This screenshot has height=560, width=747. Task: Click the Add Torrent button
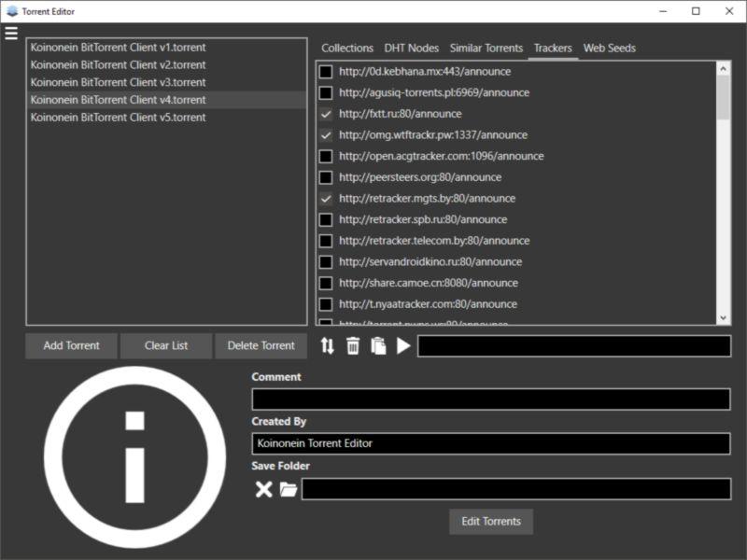pyautogui.click(x=72, y=345)
